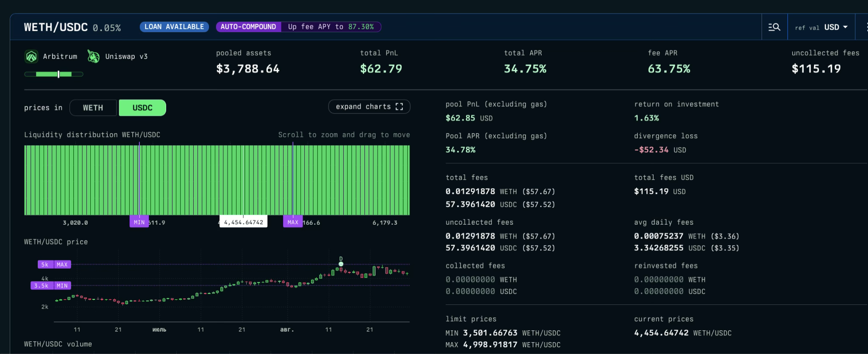
Task: Click the Uniswap unicorn logo
Action: [93, 56]
